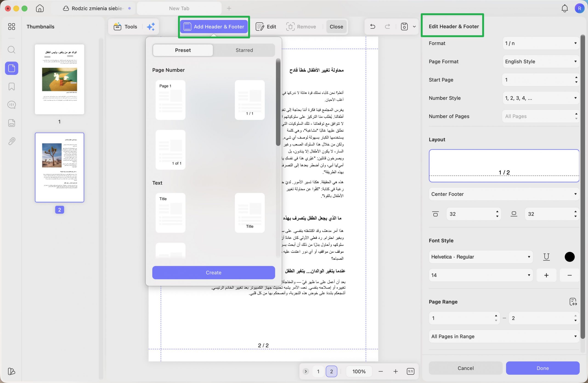Open the search panel icon

coord(11,50)
